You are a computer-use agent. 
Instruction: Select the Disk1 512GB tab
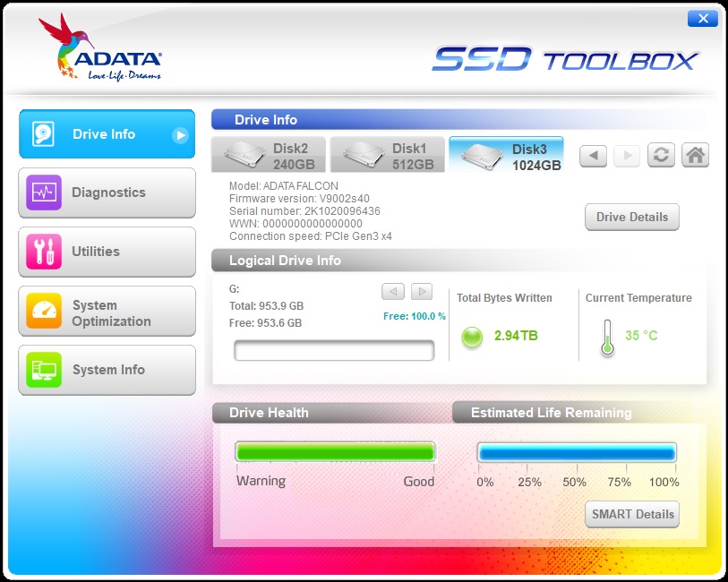pyautogui.click(x=387, y=155)
